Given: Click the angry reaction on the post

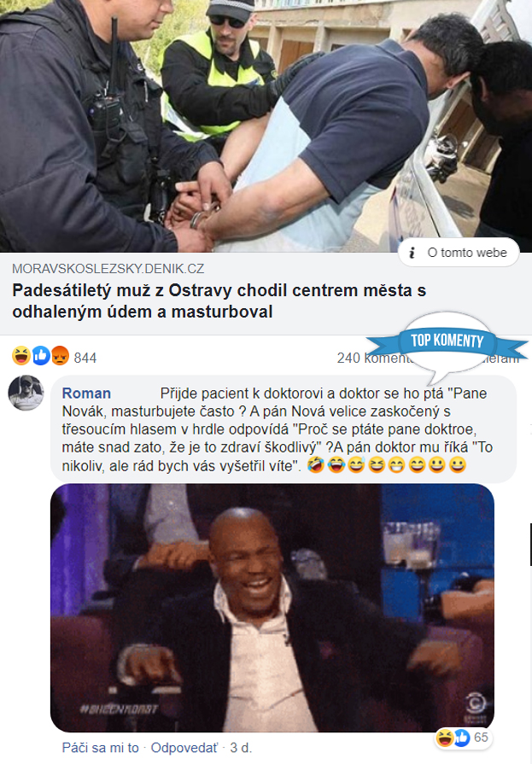Looking at the screenshot, I should (60, 356).
